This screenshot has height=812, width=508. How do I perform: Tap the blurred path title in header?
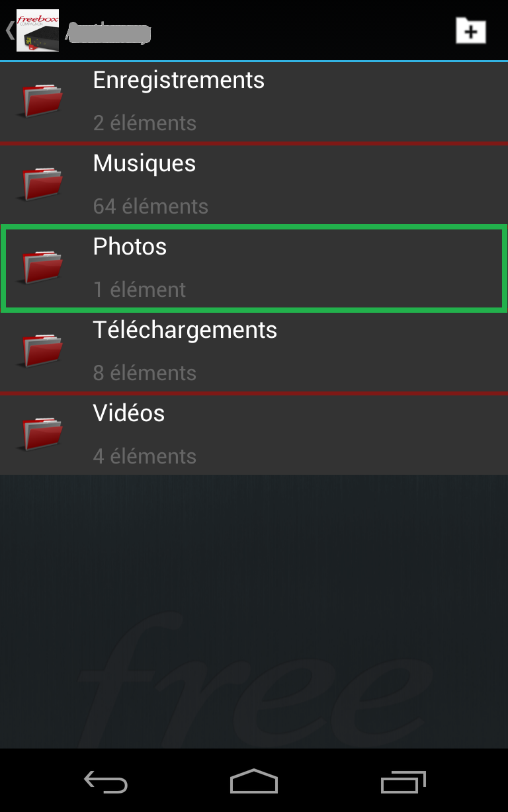tap(110, 31)
